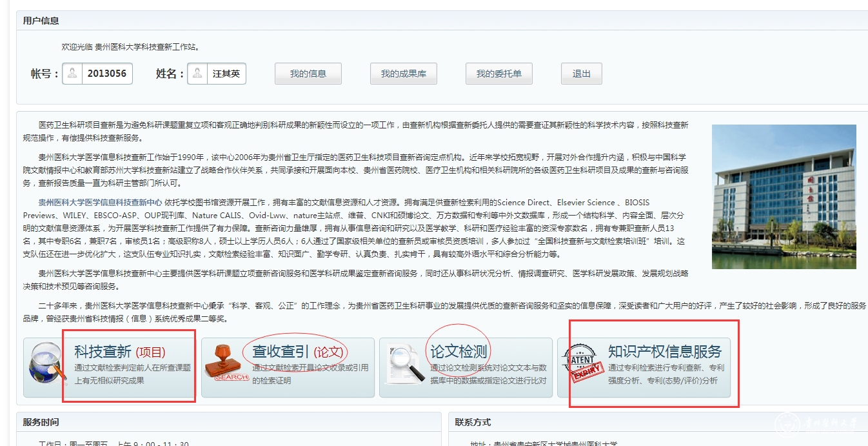868x446 pixels.
Task: Click the name field showing 汪其英
Action: click(x=226, y=74)
